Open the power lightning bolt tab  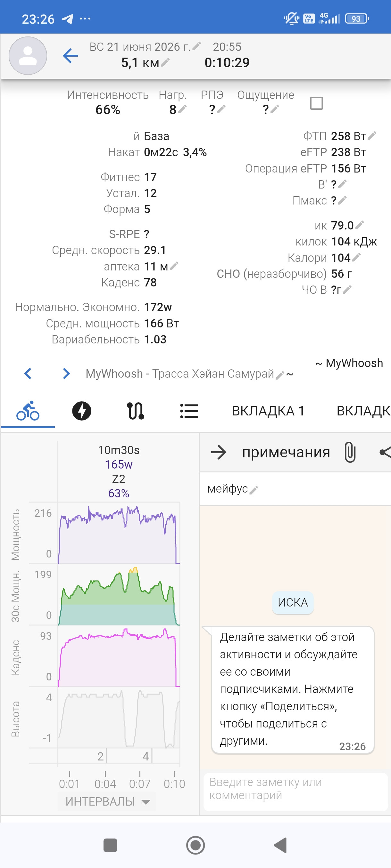82,411
